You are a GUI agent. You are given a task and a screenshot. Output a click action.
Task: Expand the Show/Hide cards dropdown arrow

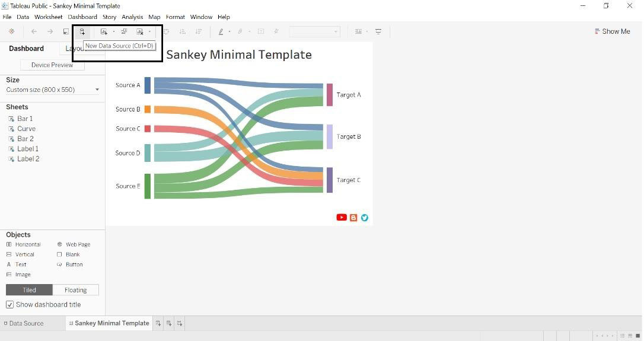click(x=366, y=31)
